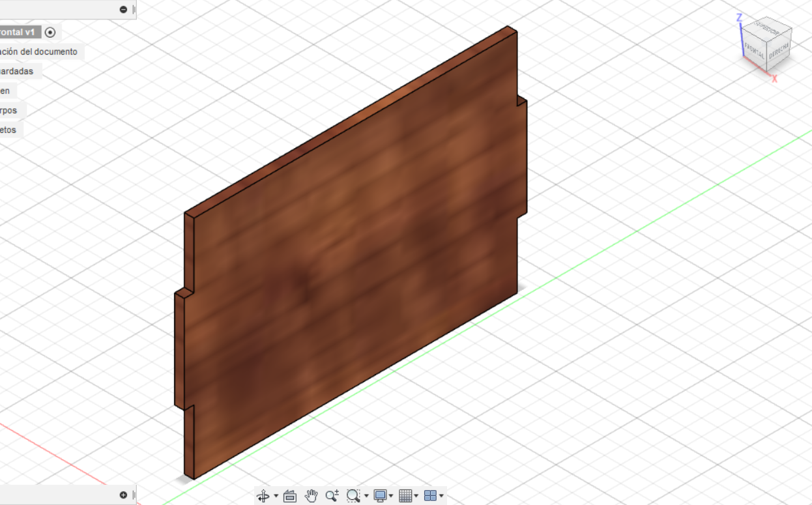The image size is (812, 505).
Task: Toggle activation radio next to Frontal v1
Action: tap(50, 32)
